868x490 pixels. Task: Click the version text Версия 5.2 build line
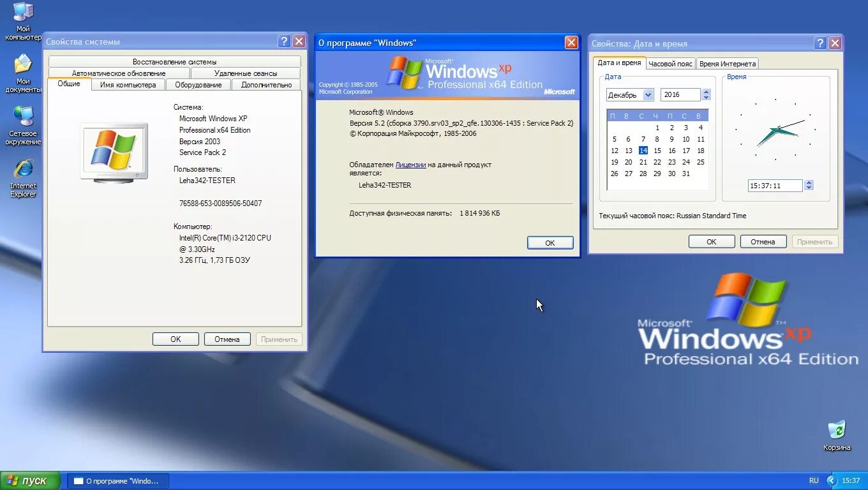point(461,123)
